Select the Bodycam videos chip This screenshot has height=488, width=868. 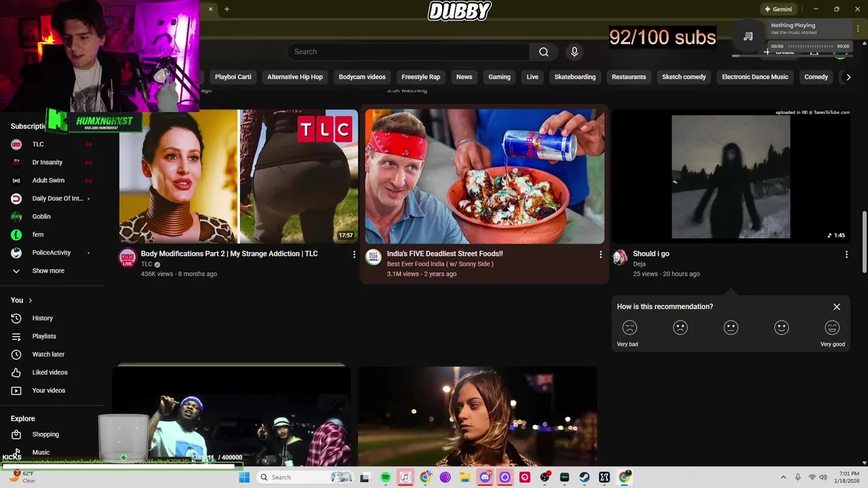362,77
